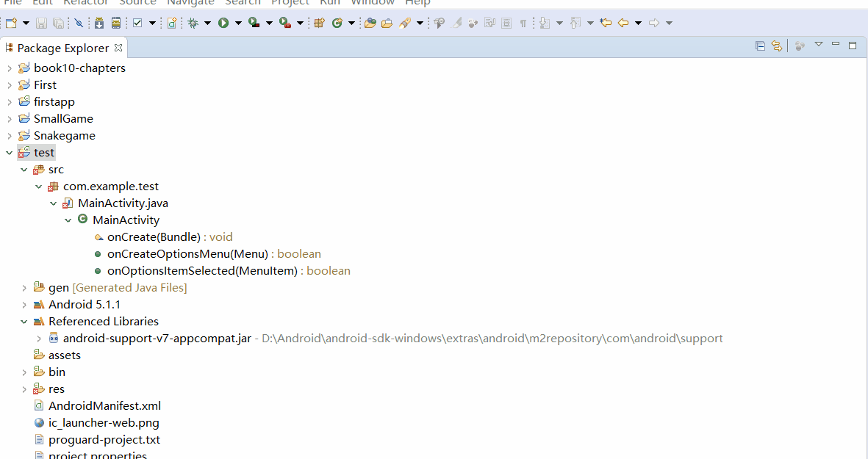Click the Next Annotation icon
The height and width of the screenshot is (459, 868).
click(x=545, y=24)
